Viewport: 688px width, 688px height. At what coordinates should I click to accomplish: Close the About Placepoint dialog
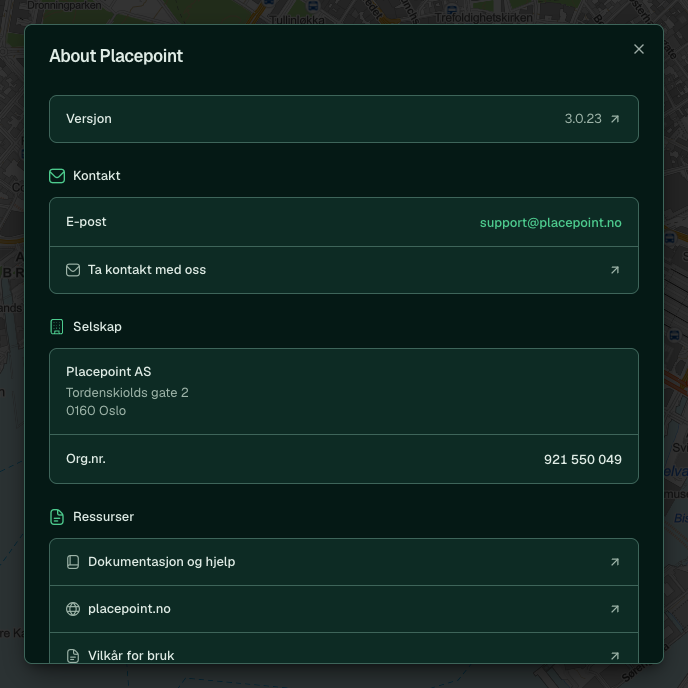(638, 49)
